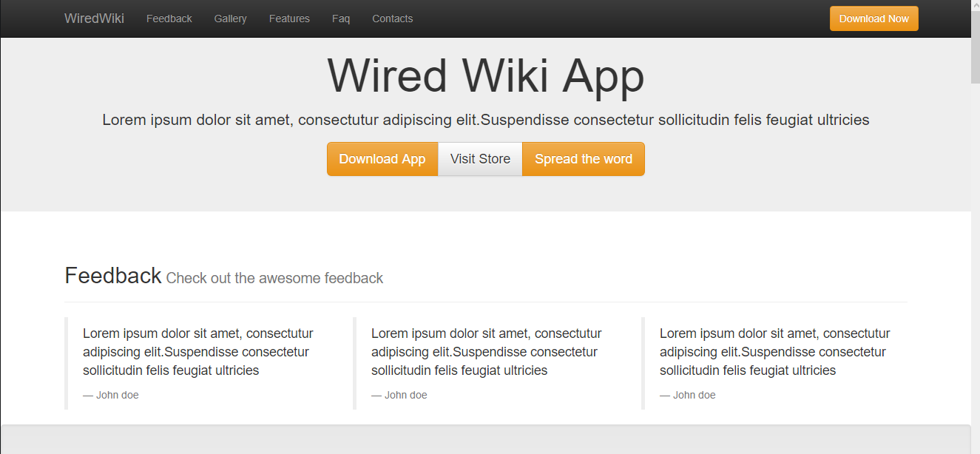Open the Faq navigation link
The width and height of the screenshot is (980, 454).
(341, 18)
